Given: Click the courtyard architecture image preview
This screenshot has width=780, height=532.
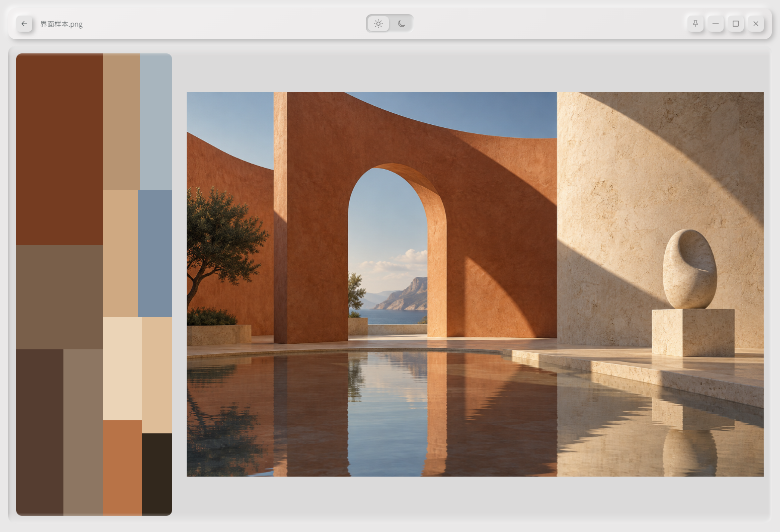Looking at the screenshot, I should 475,284.
